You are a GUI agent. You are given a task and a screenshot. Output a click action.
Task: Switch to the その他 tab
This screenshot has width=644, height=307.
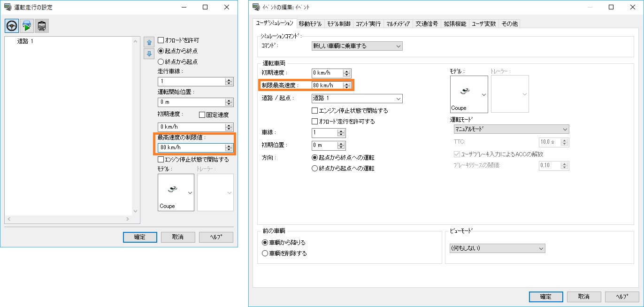509,23
